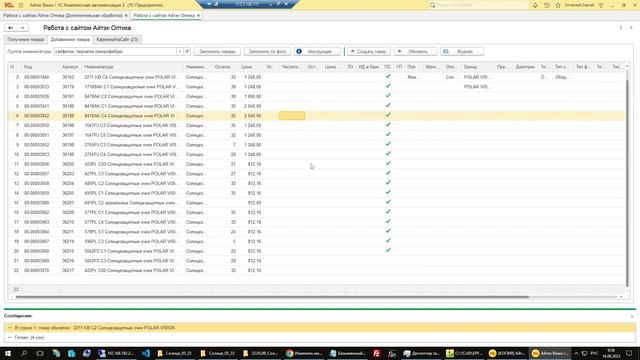Close the Сообщения panel
The width and height of the screenshot is (640, 360).
point(632,316)
